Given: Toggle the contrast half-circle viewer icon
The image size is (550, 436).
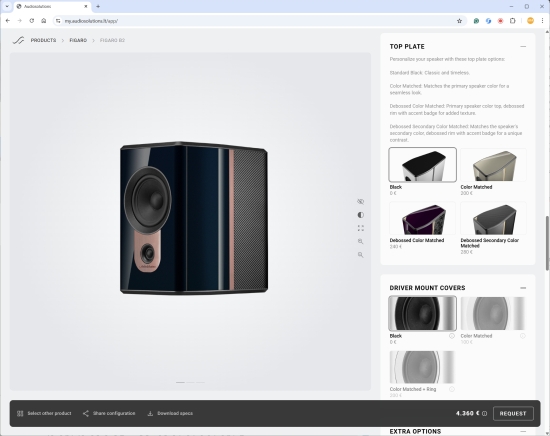Looking at the screenshot, I should click(x=360, y=215).
